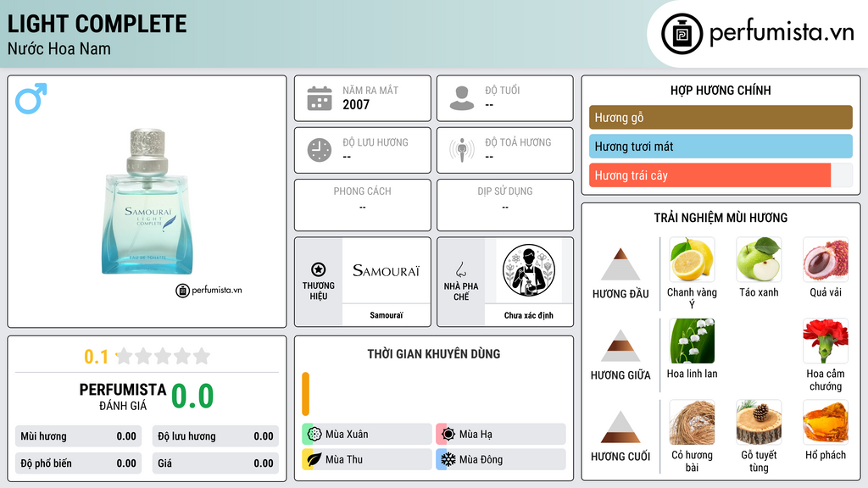
Task: Click the Thời gian khuyên dùng heading
Action: (x=434, y=354)
